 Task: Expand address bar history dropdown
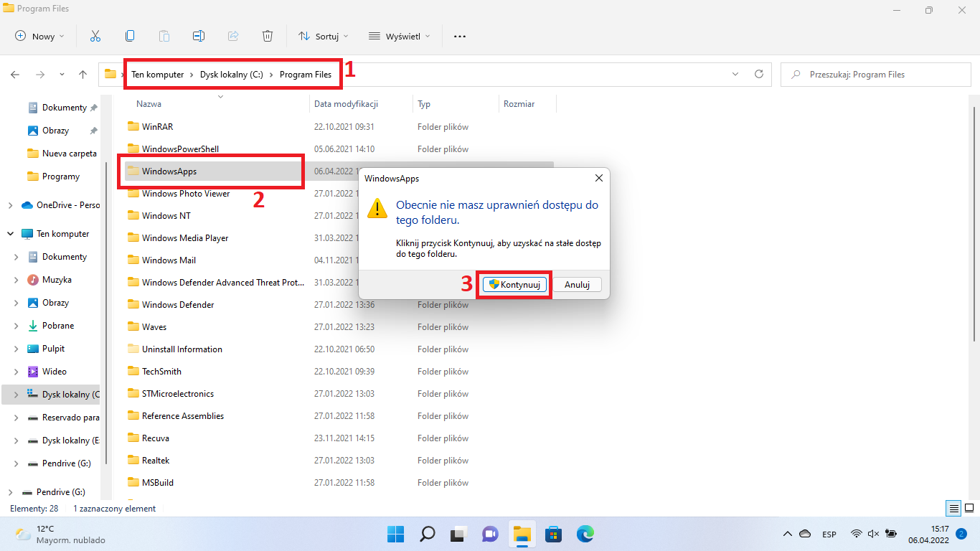pos(735,74)
